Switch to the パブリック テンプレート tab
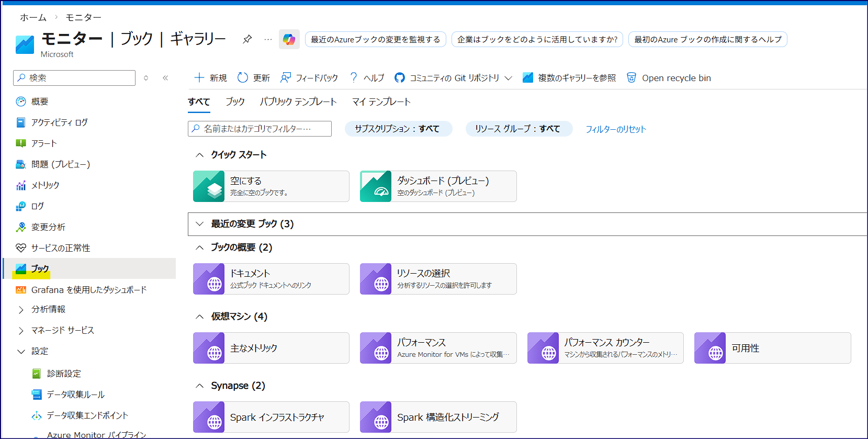Viewport: 868px width, 439px height. [x=298, y=102]
